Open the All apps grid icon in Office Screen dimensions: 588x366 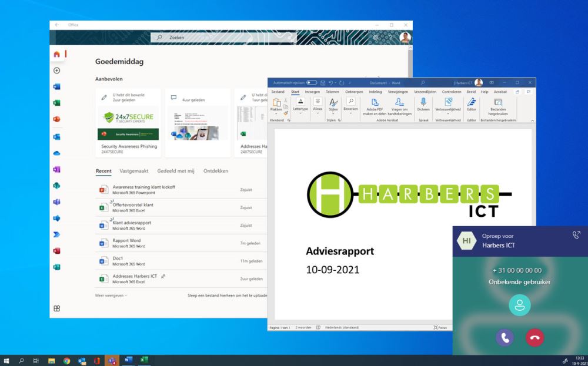point(56,308)
